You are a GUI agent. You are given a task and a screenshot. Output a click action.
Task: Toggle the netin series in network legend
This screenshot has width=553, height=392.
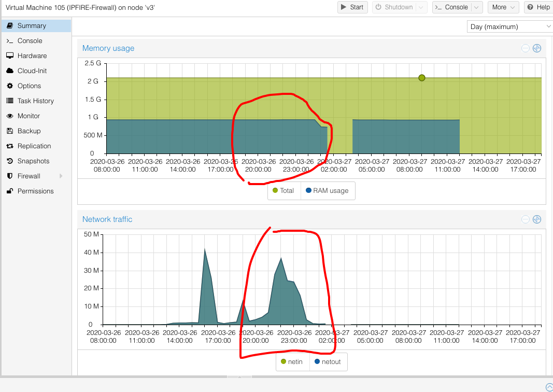pyautogui.click(x=292, y=361)
